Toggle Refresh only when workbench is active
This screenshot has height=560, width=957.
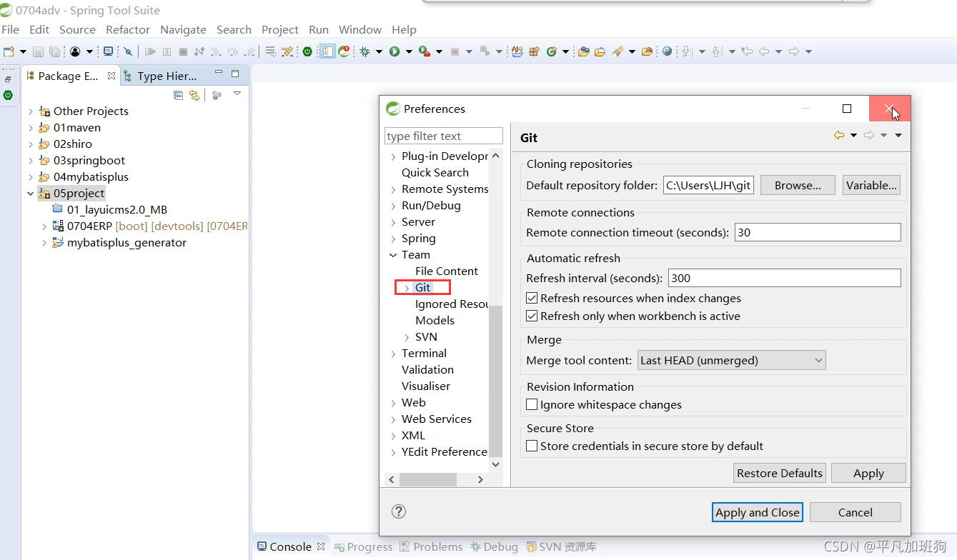point(532,316)
